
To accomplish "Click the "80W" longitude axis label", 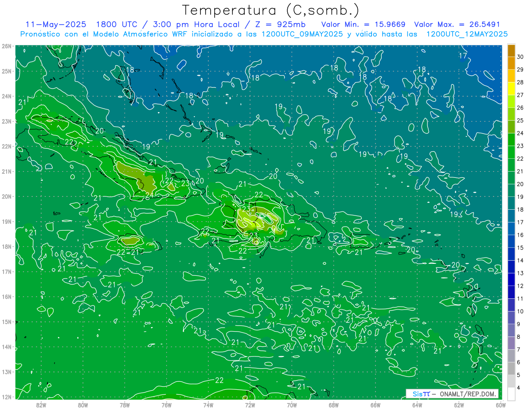I will [x=83, y=405].
